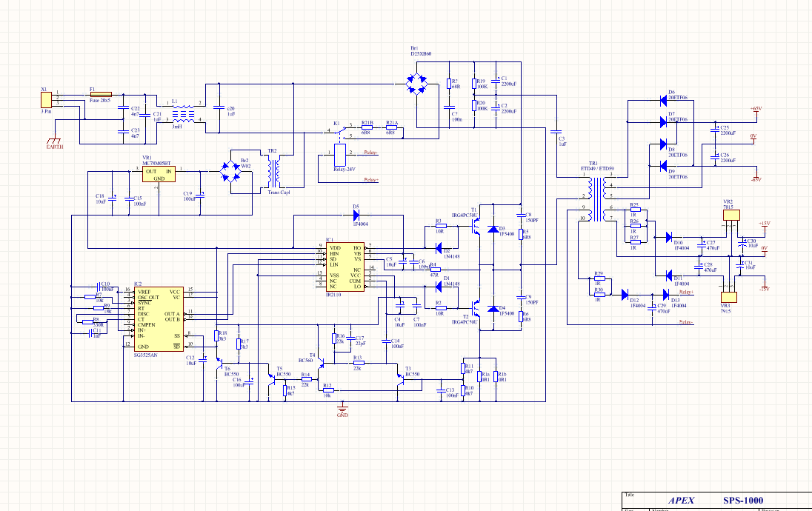The image size is (812, 511).
Task: Select the D4 1F5408 diode
Action: [493, 309]
